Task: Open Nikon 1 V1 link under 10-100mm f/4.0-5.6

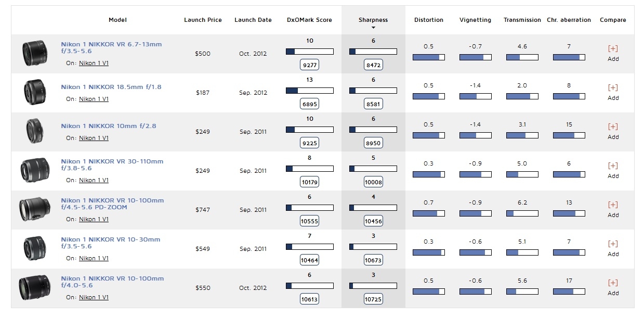Action: coord(94,297)
